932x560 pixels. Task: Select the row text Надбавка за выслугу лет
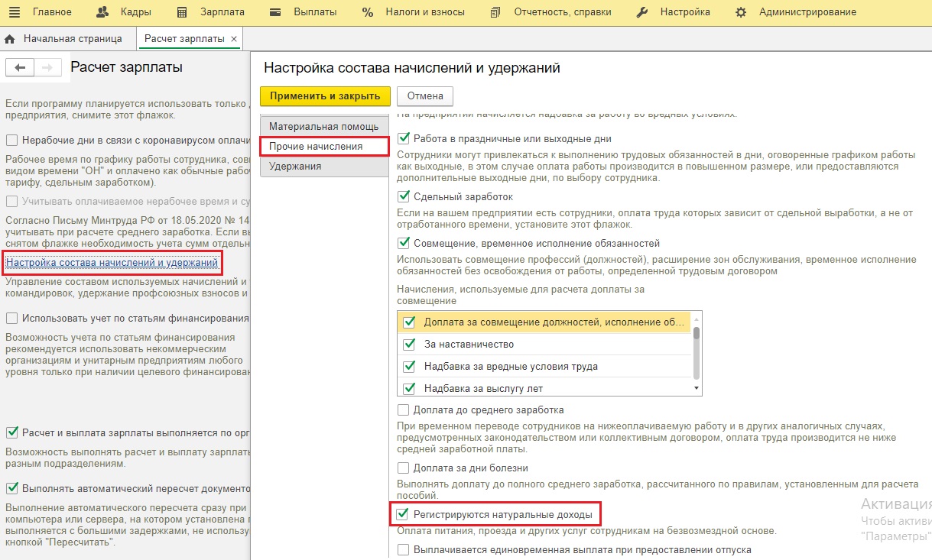click(x=483, y=389)
